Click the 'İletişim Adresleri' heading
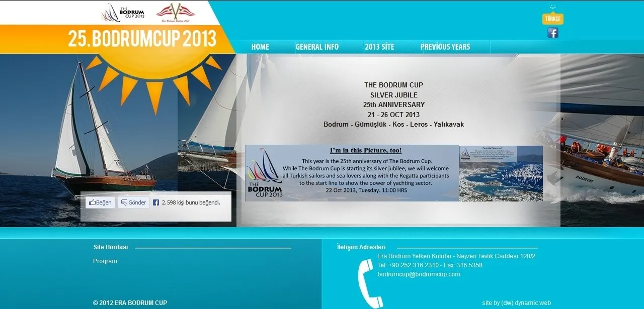This screenshot has width=644, height=309. click(361, 247)
